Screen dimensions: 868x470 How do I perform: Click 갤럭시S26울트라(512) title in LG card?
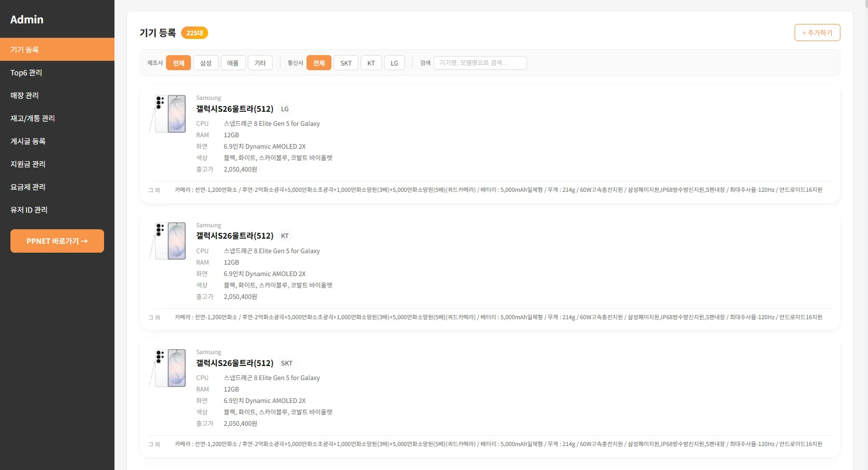[235, 109]
